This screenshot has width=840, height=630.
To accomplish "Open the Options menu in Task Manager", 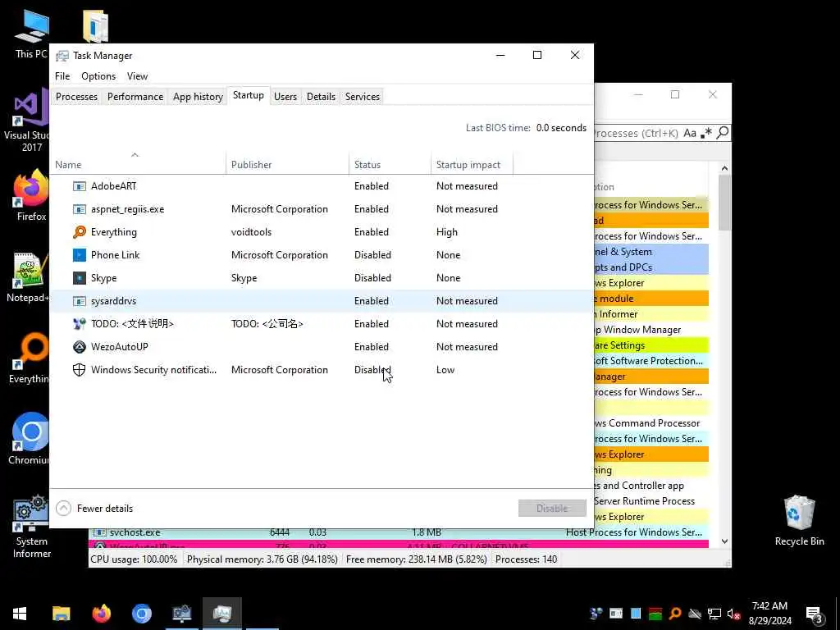I will coord(98,76).
